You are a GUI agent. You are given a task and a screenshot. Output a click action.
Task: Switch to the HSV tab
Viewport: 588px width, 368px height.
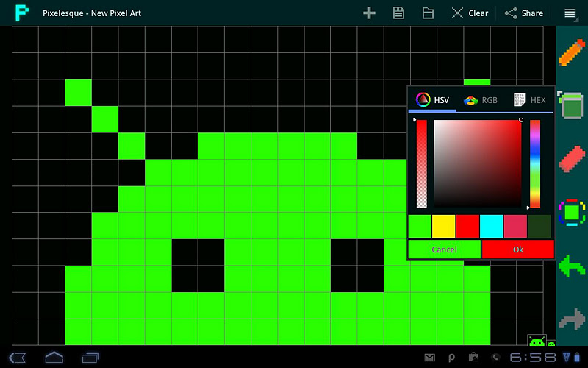click(x=432, y=100)
